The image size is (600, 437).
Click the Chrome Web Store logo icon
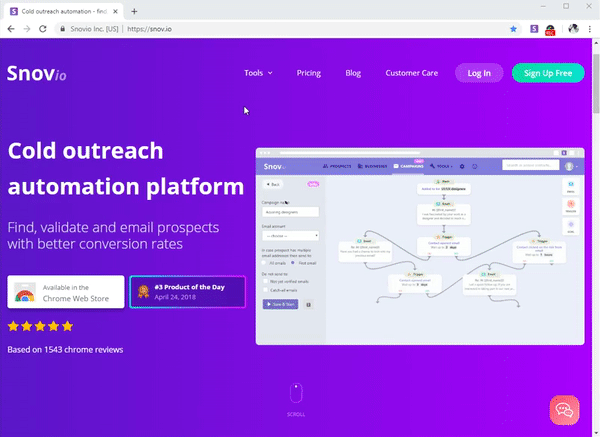24,292
